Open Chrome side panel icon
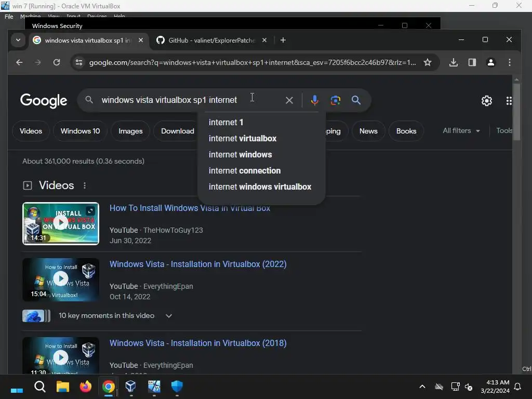 (x=472, y=62)
